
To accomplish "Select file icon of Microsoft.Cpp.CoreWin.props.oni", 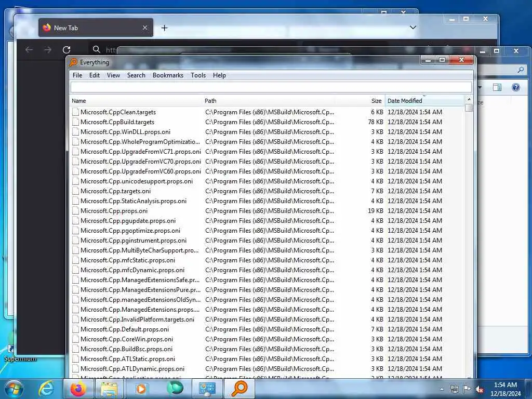I will tap(76, 339).
